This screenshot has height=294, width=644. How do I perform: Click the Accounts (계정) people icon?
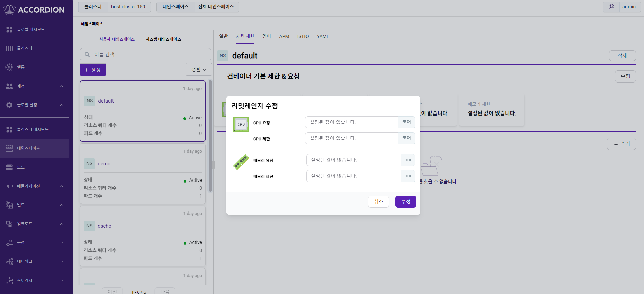tap(9, 86)
